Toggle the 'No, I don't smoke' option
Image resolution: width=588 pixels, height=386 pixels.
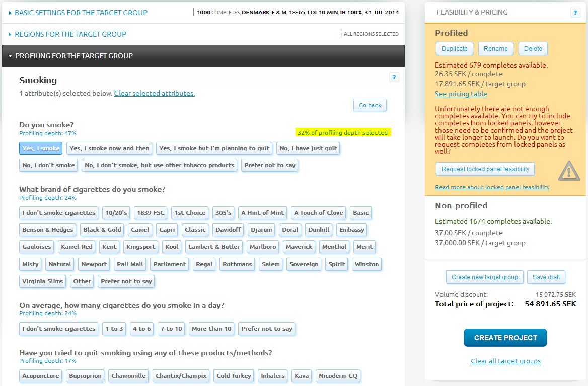tap(48, 165)
